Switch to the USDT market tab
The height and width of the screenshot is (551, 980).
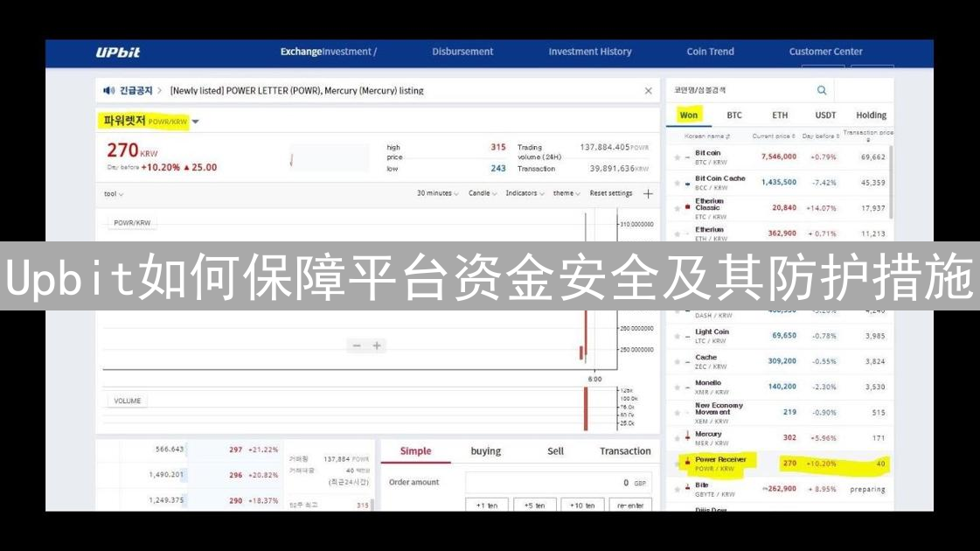pyautogui.click(x=825, y=115)
